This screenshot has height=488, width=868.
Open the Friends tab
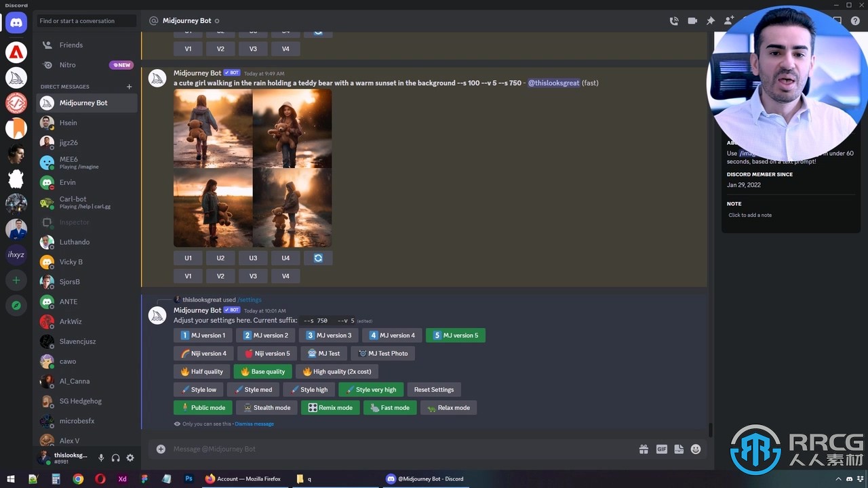pos(87,45)
